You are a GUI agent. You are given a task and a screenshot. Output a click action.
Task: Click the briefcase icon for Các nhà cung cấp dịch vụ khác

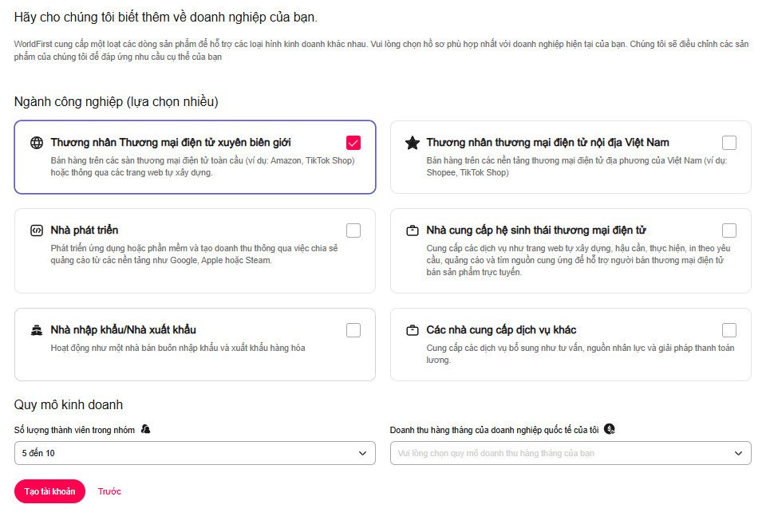(412, 330)
